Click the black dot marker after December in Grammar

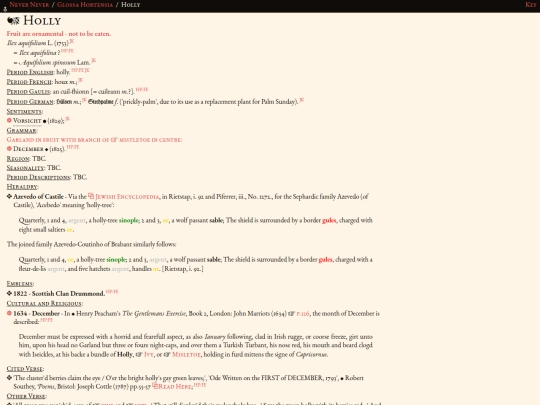(46, 149)
